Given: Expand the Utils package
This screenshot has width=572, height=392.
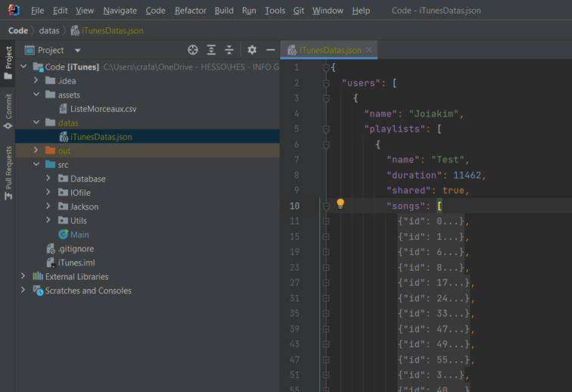Looking at the screenshot, I should pyautogui.click(x=48, y=219).
